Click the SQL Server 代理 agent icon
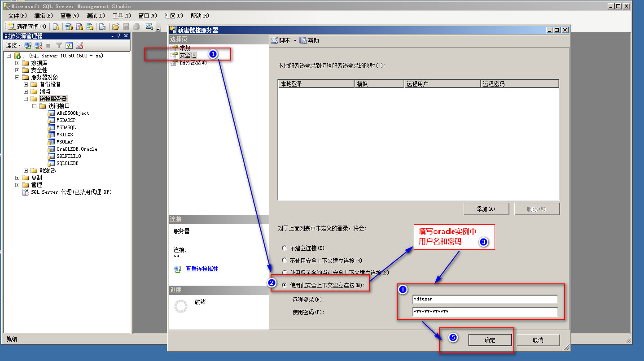This screenshot has width=644, height=361. click(x=26, y=192)
